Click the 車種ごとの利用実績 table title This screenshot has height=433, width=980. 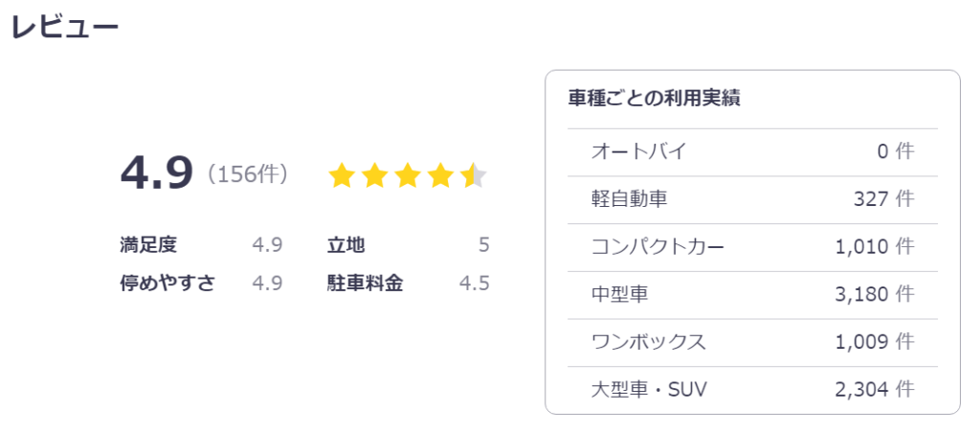[x=654, y=99]
